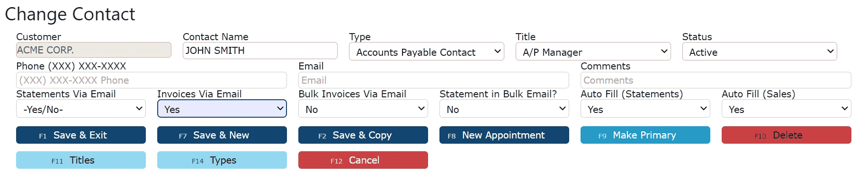The height and width of the screenshot is (173, 868).
Task: Open the Auto Fill (Statements) dropdown
Action: point(645,109)
